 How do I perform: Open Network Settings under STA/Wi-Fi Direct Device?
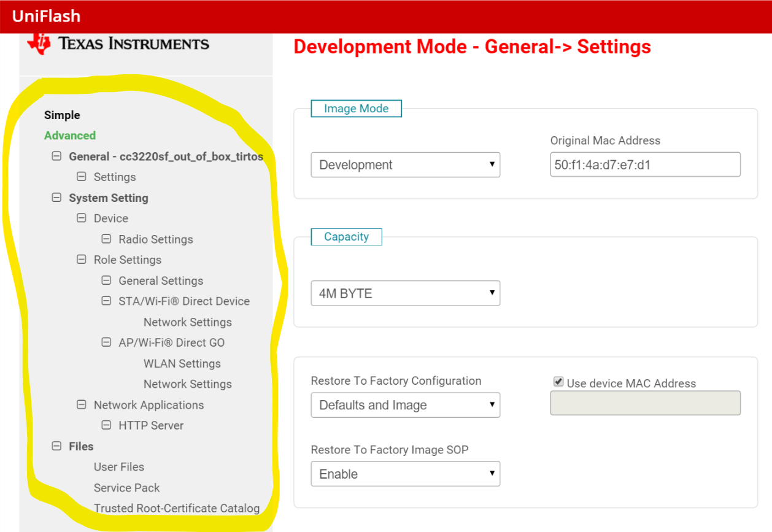click(x=188, y=322)
